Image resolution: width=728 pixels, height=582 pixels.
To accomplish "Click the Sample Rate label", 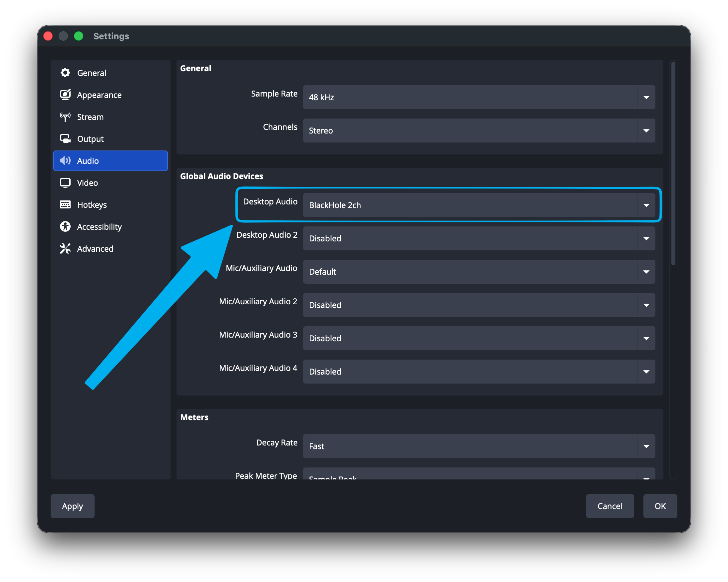I will point(274,94).
